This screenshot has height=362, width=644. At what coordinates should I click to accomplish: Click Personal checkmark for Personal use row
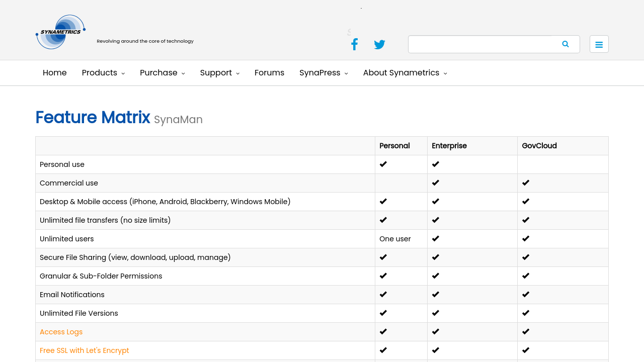[x=383, y=164]
